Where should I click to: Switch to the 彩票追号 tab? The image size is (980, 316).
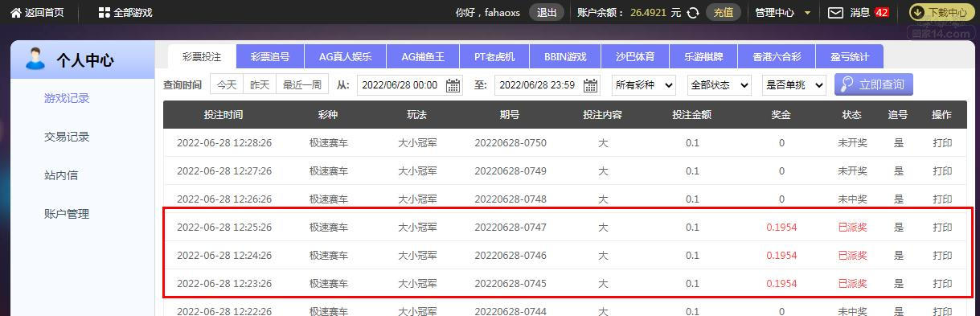coord(270,56)
